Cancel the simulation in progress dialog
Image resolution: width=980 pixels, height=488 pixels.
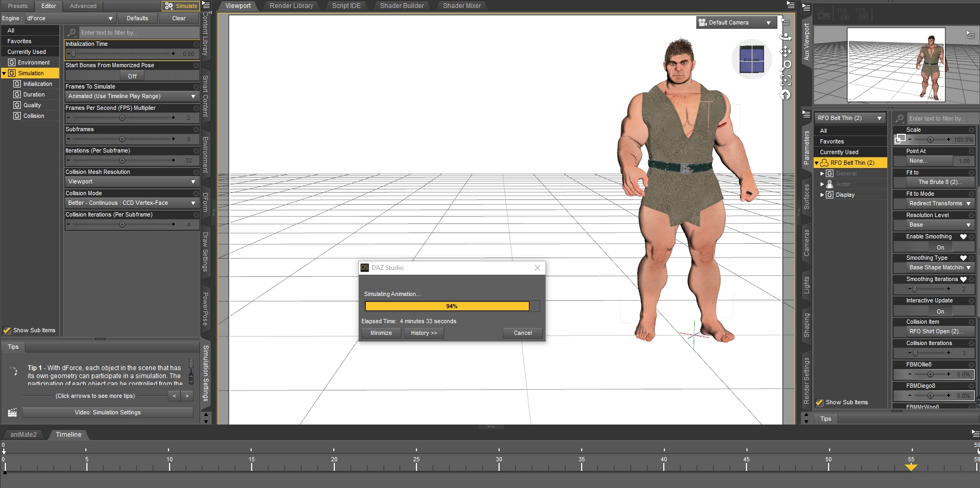(523, 333)
